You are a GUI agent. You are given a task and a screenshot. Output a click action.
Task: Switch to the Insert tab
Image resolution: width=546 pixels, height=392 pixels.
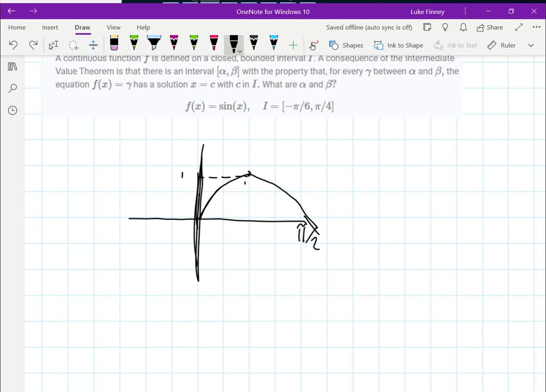[x=50, y=27]
